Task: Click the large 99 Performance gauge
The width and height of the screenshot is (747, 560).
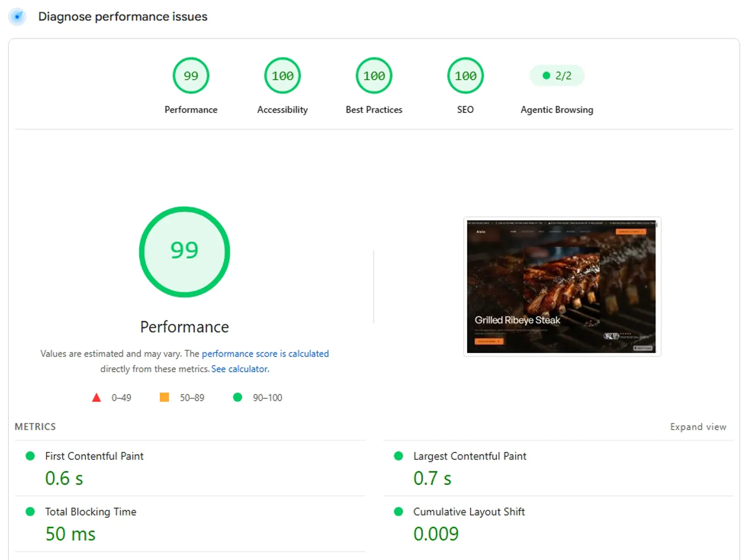Action: (184, 252)
